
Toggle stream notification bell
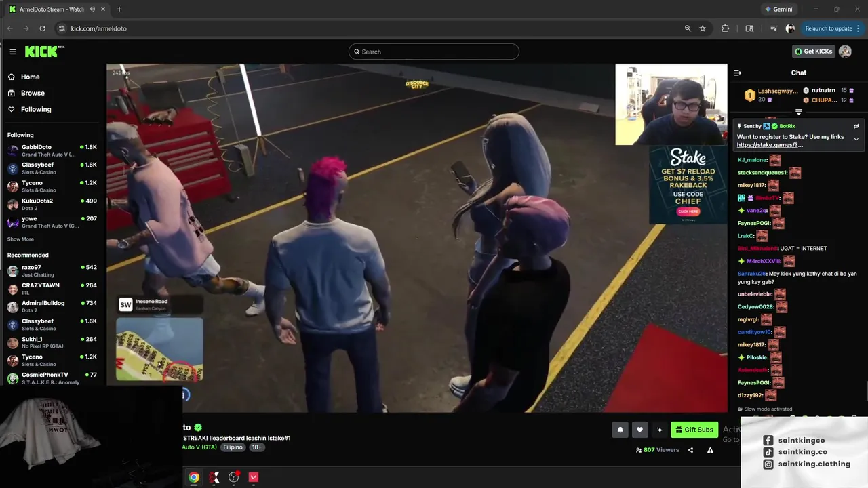pos(620,430)
